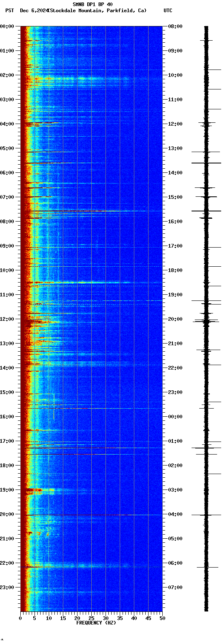Click the frequency axis tick '15'
The height and width of the screenshot is (644, 224).
pyautogui.click(x=63, y=618)
